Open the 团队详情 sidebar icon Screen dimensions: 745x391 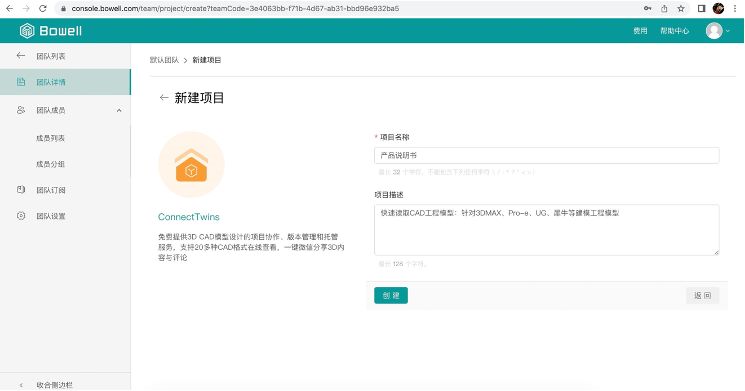click(21, 82)
